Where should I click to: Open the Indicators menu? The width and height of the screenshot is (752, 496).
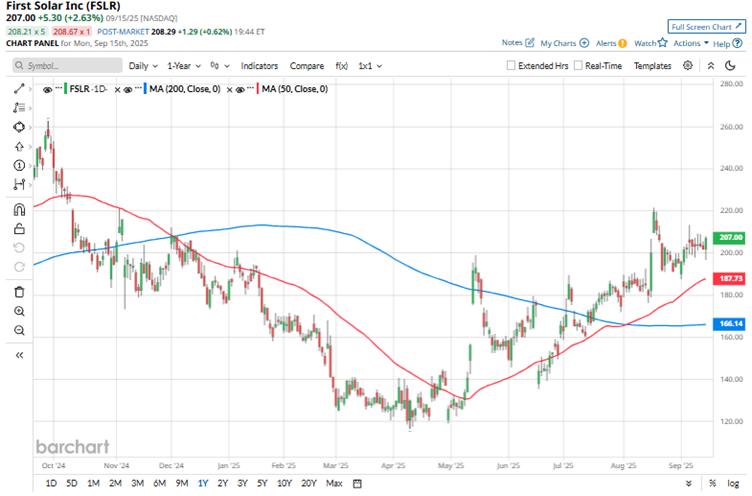(x=259, y=66)
